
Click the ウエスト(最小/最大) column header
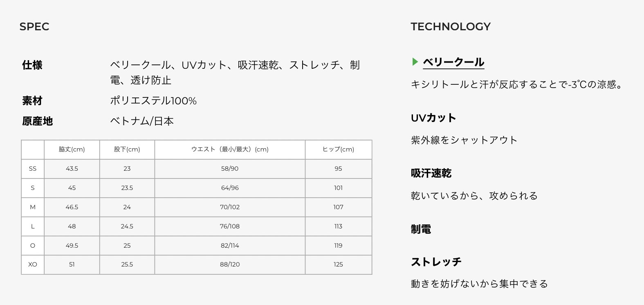(x=230, y=149)
